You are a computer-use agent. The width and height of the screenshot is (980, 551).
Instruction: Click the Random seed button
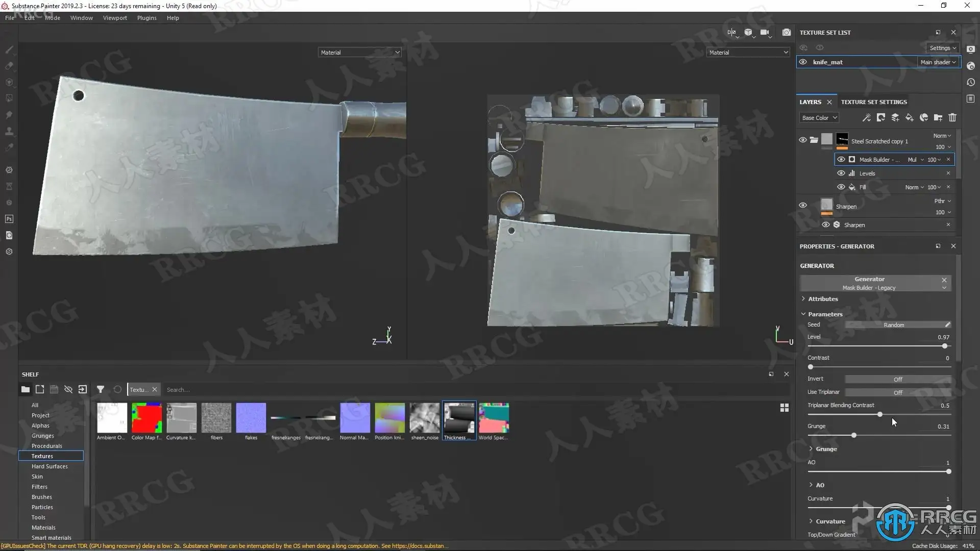point(894,325)
